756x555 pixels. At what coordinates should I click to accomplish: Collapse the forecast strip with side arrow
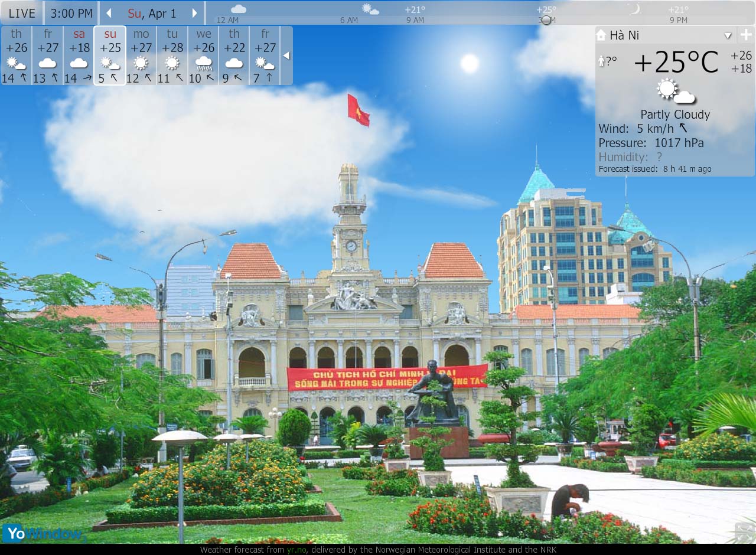point(286,56)
